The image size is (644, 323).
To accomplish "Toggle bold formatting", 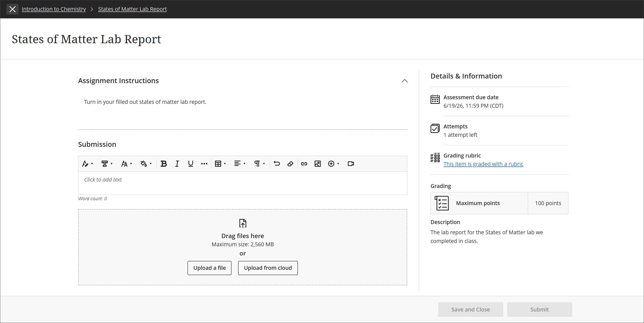I will (x=164, y=164).
